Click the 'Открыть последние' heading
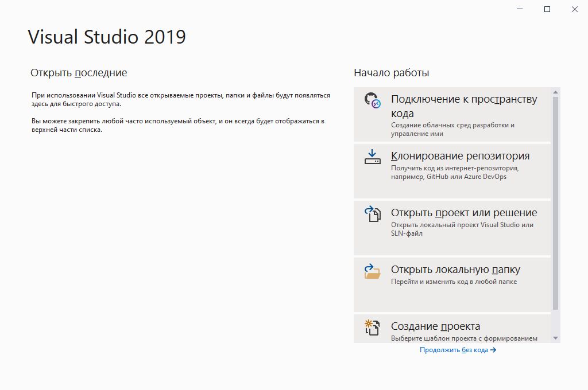Screen dimensions: 588x390 coord(79,73)
